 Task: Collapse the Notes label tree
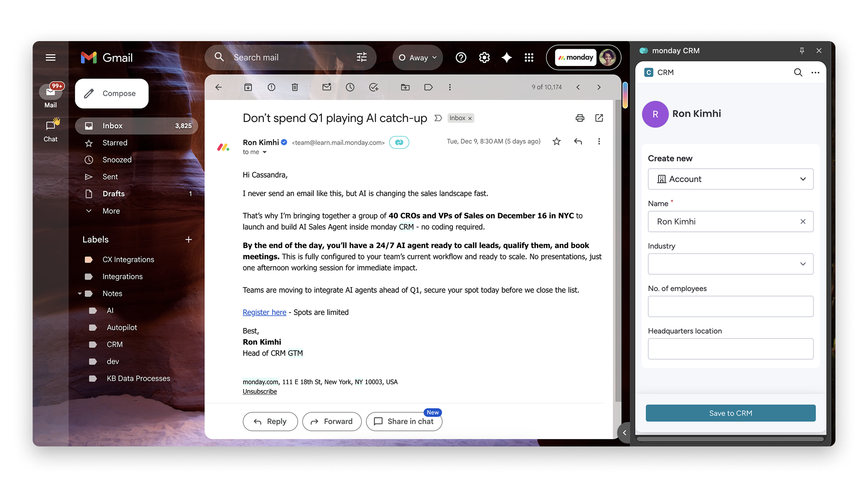click(x=80, y=294)
